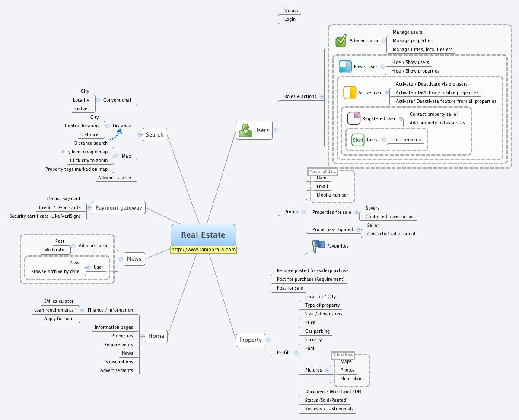Collapse the Search branch
Screen dimensions: 519x420
click(x=140, y=134)
